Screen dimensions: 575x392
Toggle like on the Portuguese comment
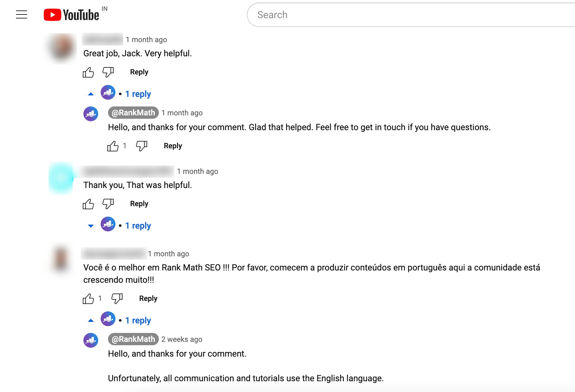89,298
